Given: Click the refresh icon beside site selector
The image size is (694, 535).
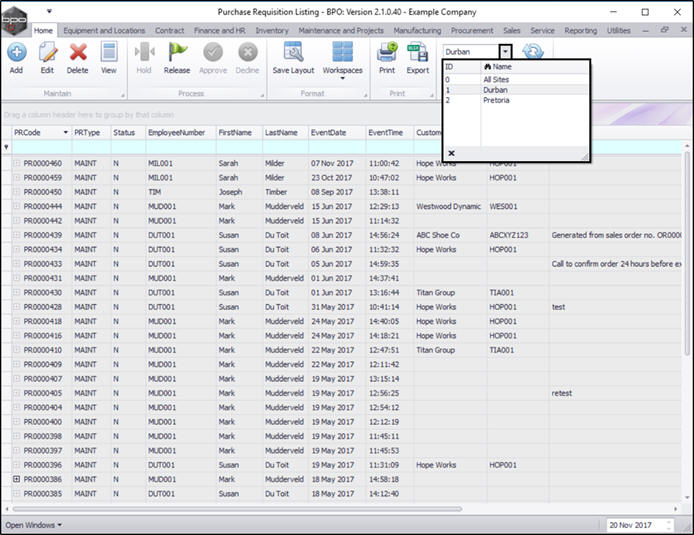Looking at the screenshot, I should [x=533, y=51].
